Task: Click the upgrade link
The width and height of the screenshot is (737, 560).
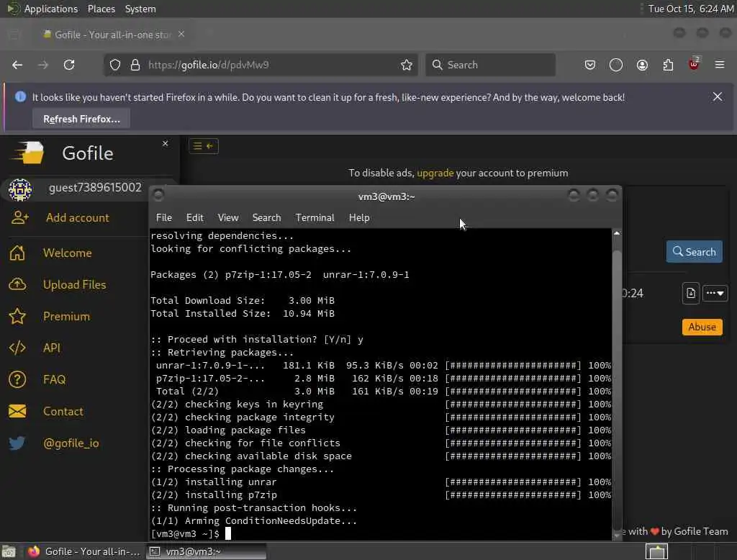Action: coord(435,173)
